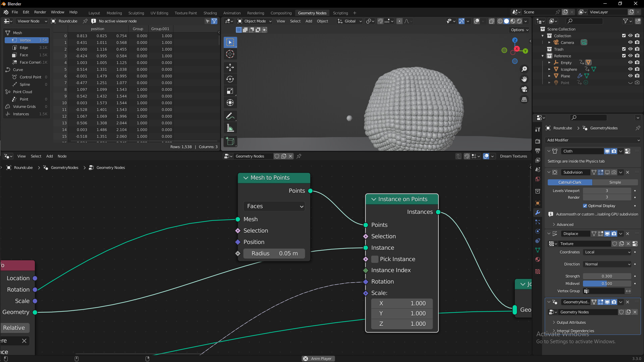This screenshot has height=362, width=644.
Task: Open the Render menu
Action: coord(40,12)
